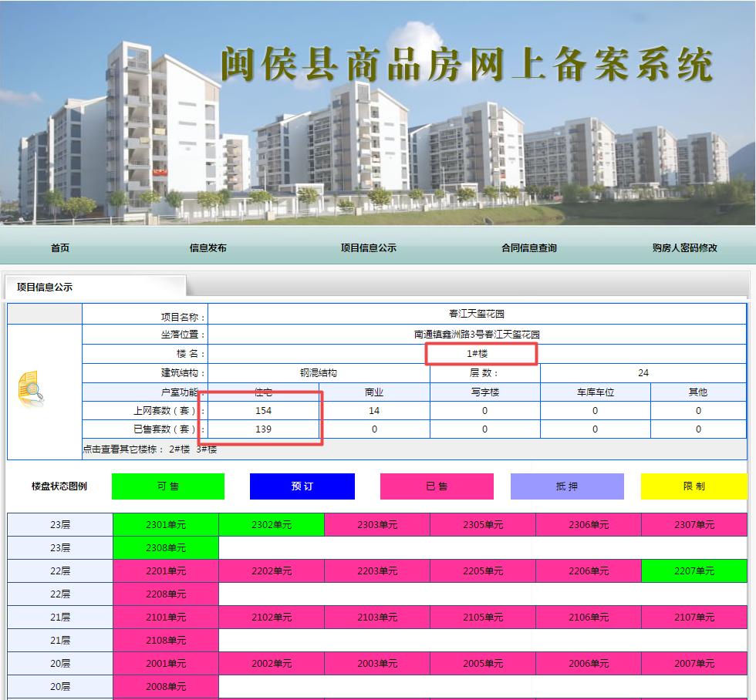The image size is (756, 700).
Task: Select the 2308单元 available unit
Action: 166,547
